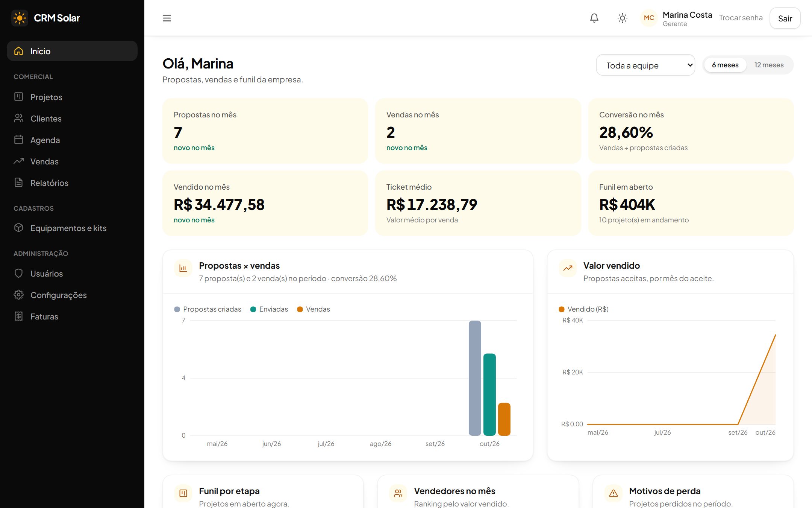Toggle Propostas criadas legend swatch

177,309
